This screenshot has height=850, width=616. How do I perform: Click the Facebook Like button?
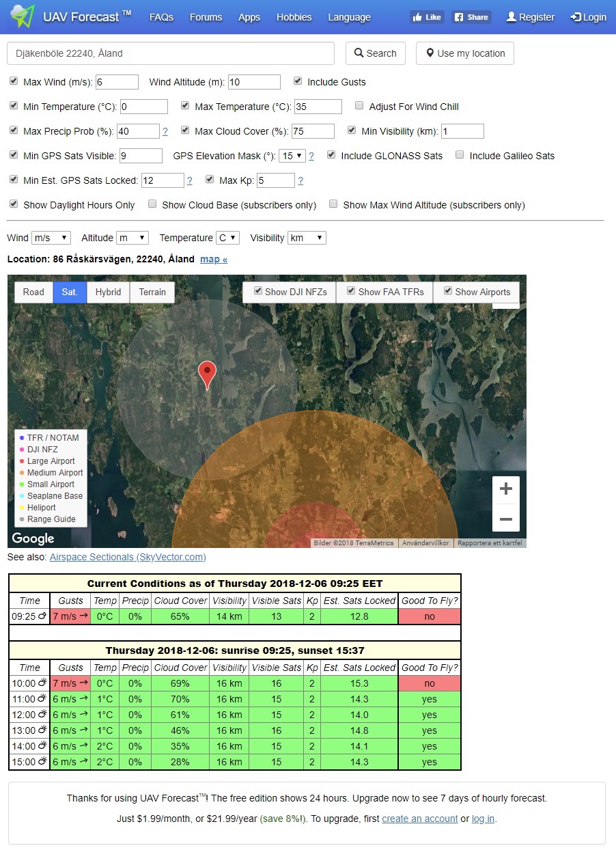point(427,17)
